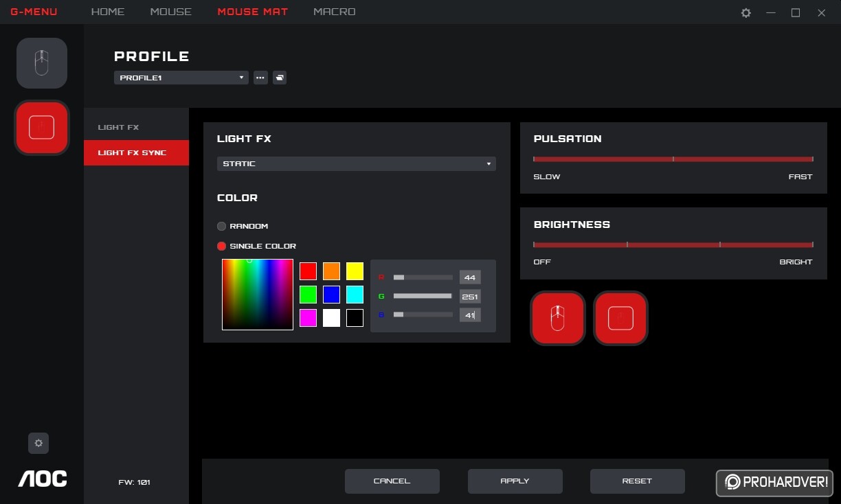Click the SLOW label under Pulsation

[x=547, y=176]
